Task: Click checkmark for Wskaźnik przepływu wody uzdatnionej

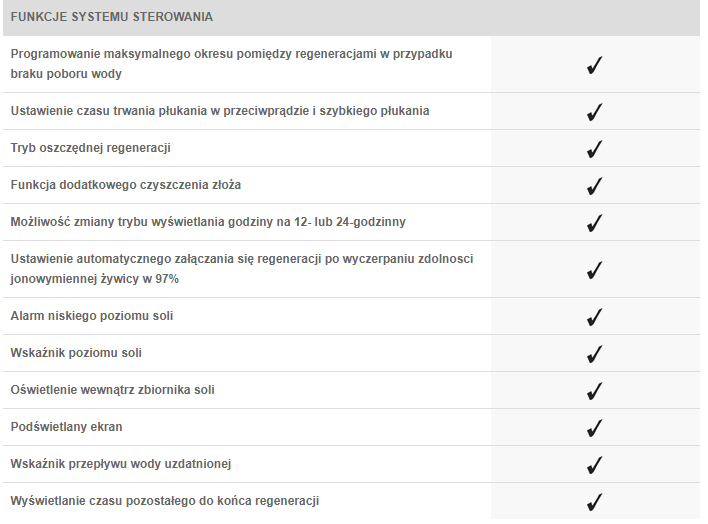Action: coord(595,465)
